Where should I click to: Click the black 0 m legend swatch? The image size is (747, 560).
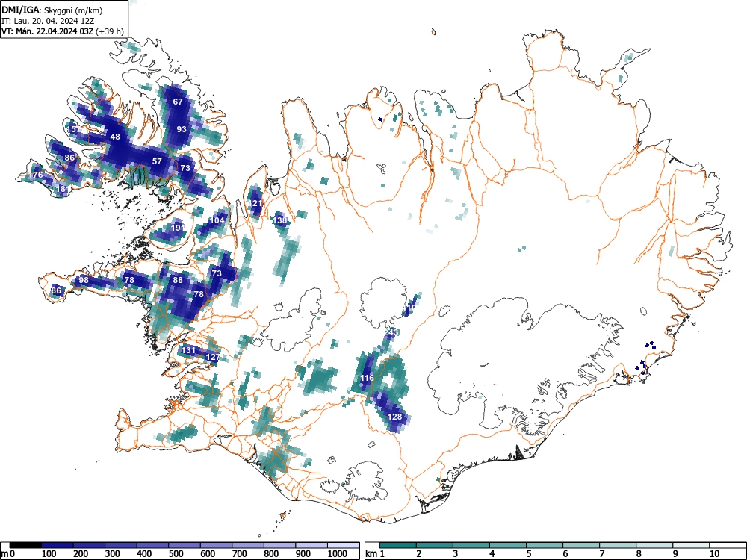(x=25, y=545)
